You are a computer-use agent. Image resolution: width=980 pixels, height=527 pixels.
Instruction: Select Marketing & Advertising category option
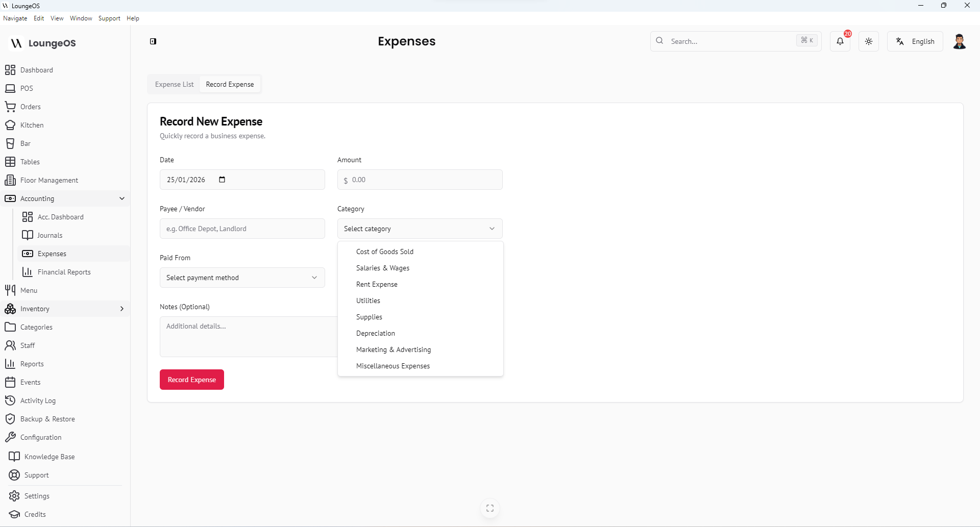(394, 349)
